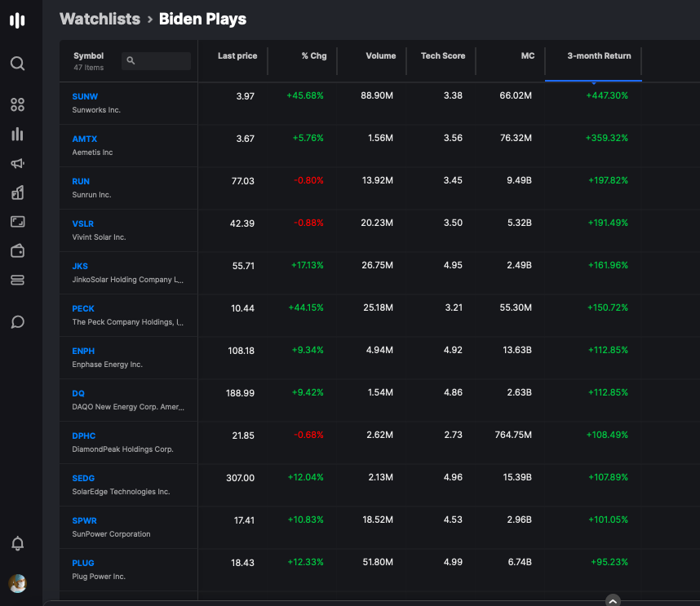Expand the bottom panel chevron arrow
The height and width of the screenshot is (606, 700).
(613, 600)
